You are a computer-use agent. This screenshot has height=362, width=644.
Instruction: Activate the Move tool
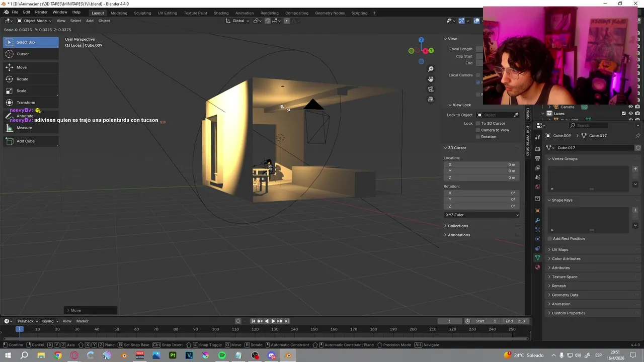pyautogui.click(x=30, y=67)
